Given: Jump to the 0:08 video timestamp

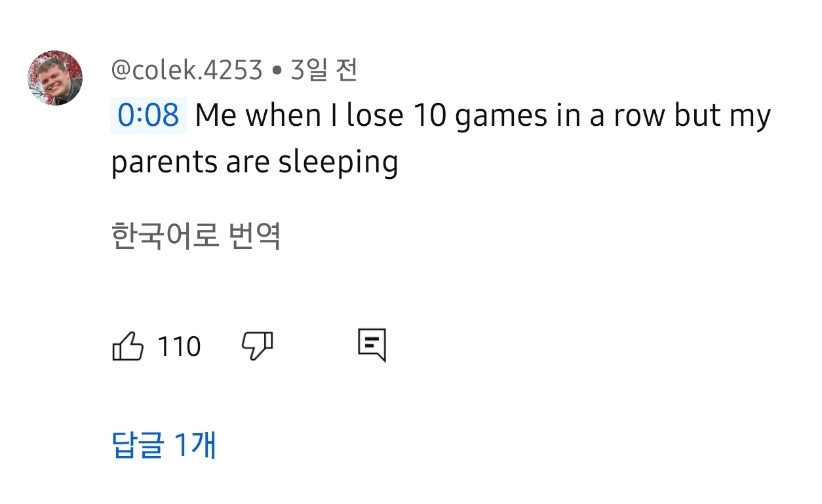Looking at the screenshot, I should click(148, 115).
